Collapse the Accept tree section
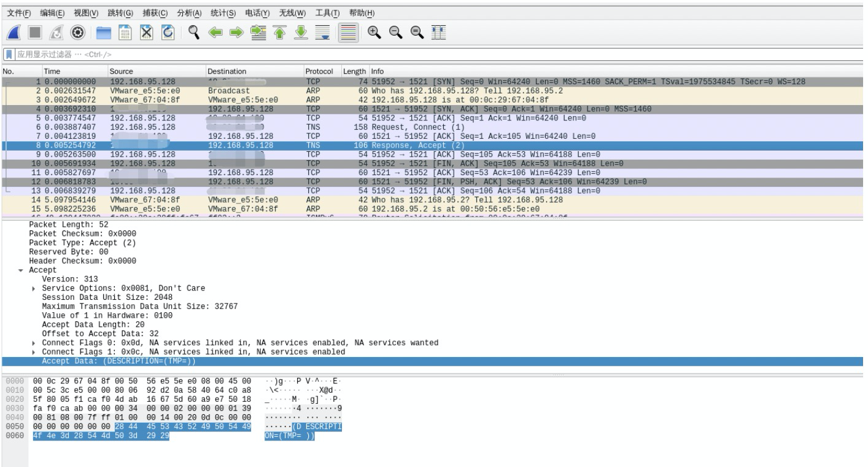This screenshot has width=868, height=467. click(x=22, y=270)
